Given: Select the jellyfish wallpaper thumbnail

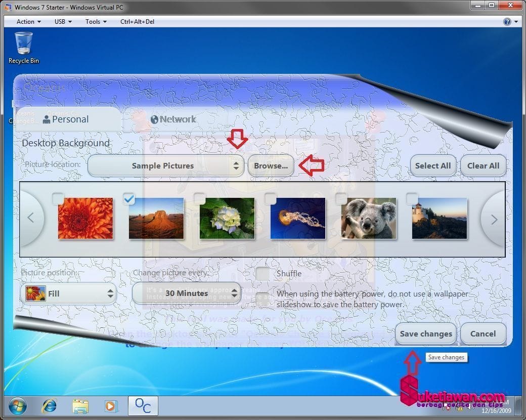Looking at the screenshot, I should coord(297,219).
